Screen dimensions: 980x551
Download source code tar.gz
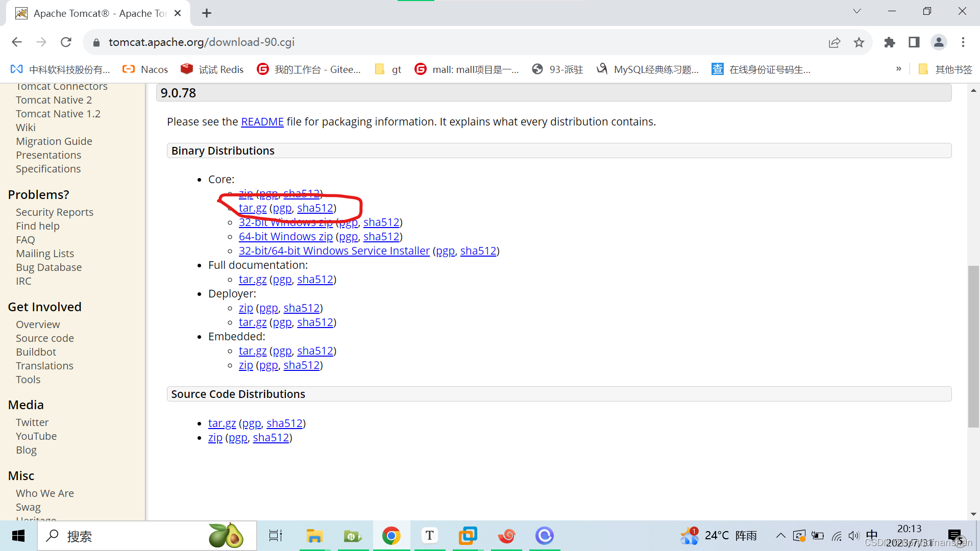point(222,423)
